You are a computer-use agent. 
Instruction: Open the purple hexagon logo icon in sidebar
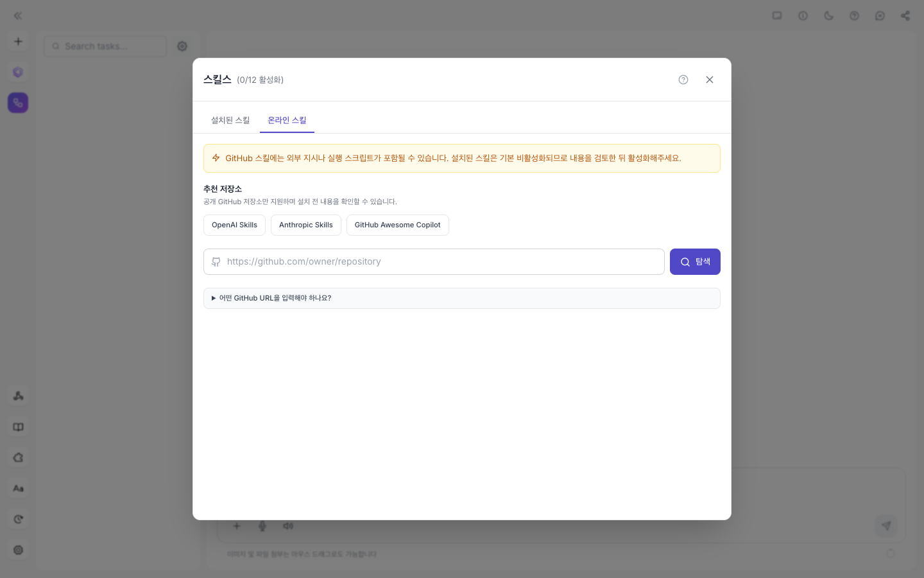(x=18, y=72)
